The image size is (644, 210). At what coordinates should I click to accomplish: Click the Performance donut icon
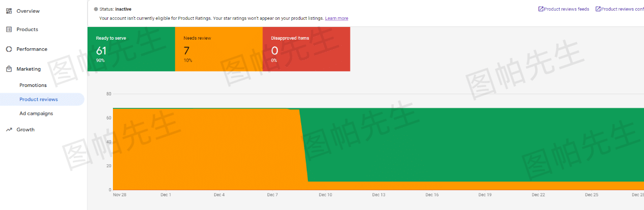pos(9,49)
